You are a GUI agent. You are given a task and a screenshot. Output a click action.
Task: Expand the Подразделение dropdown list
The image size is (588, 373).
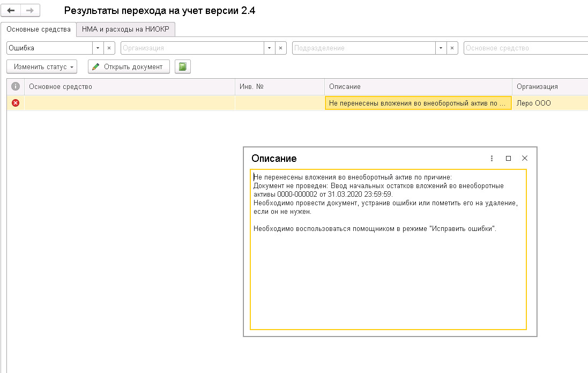(441, 48)
